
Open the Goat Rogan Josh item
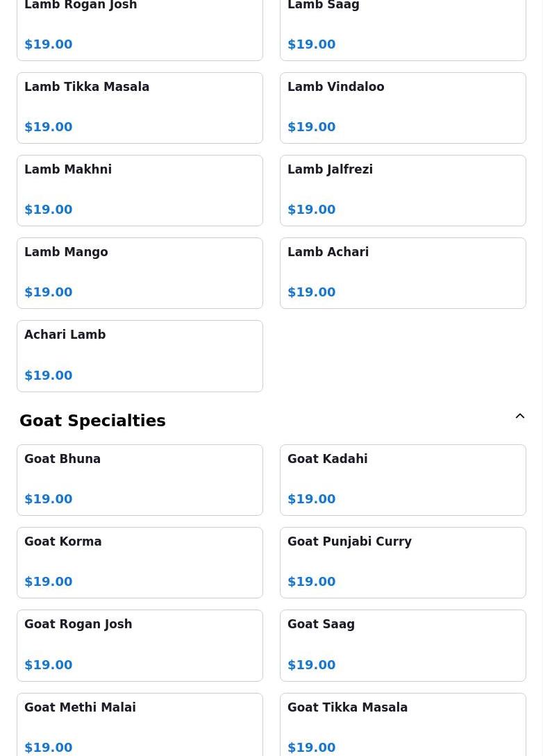click(x=140, y=645)
